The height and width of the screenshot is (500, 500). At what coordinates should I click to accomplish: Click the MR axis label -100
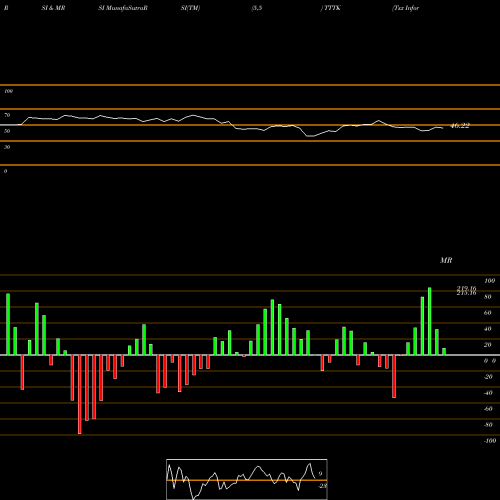[x=490, y=441]
